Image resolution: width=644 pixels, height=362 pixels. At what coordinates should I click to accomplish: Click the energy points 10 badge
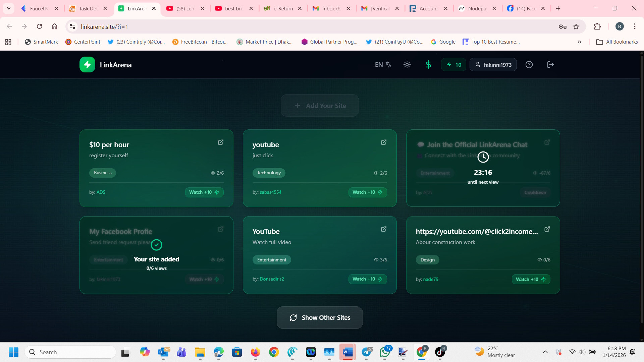tap(453, 65)
